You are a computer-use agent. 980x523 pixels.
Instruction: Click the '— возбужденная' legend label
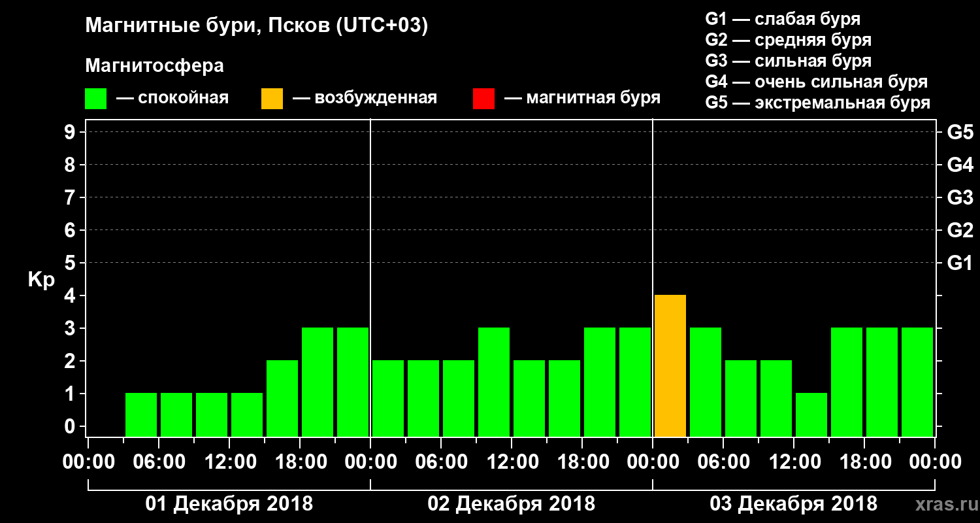tap(365, 98)
